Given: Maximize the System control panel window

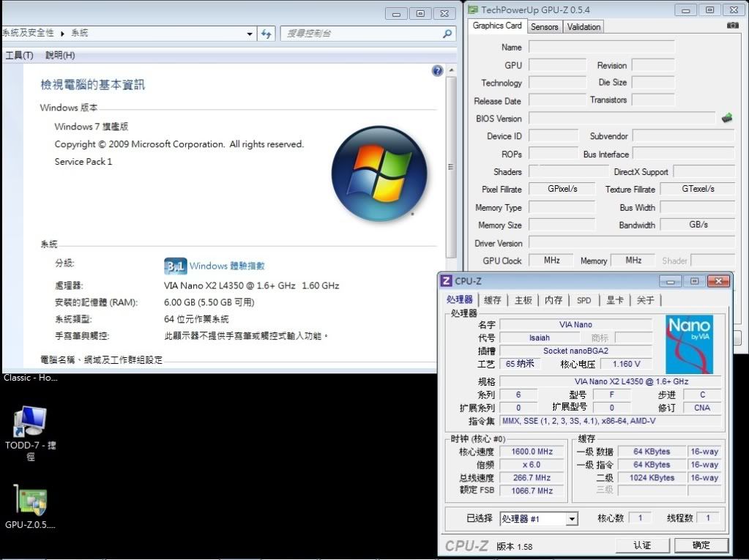Looking at the screenshot, I should click(x=420, y=14).
